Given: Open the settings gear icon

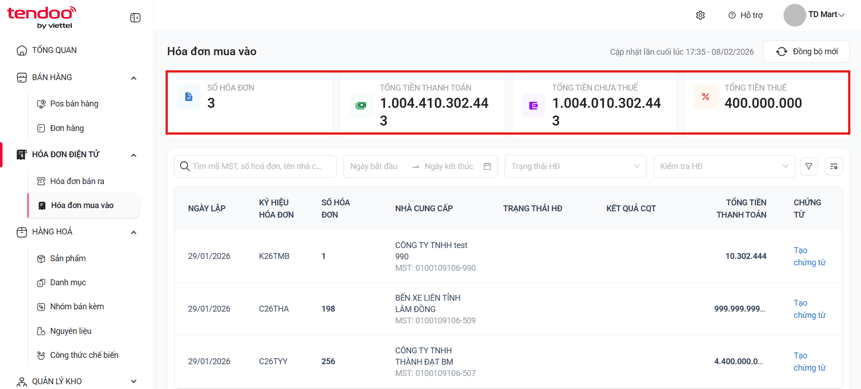Looking at the screenshot, I should pyautogui.click(x=700, y=15).
